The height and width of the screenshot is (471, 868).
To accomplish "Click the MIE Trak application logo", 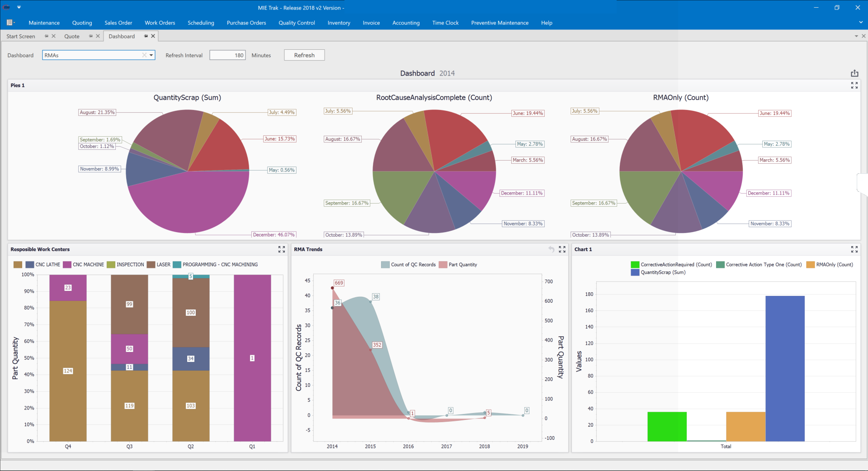I will click(x=5, y=7).
